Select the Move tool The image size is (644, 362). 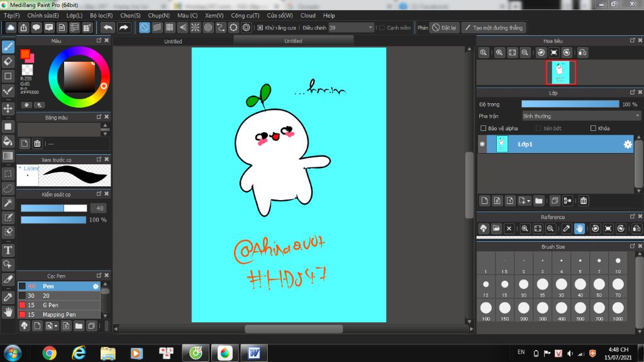(8, 108)
